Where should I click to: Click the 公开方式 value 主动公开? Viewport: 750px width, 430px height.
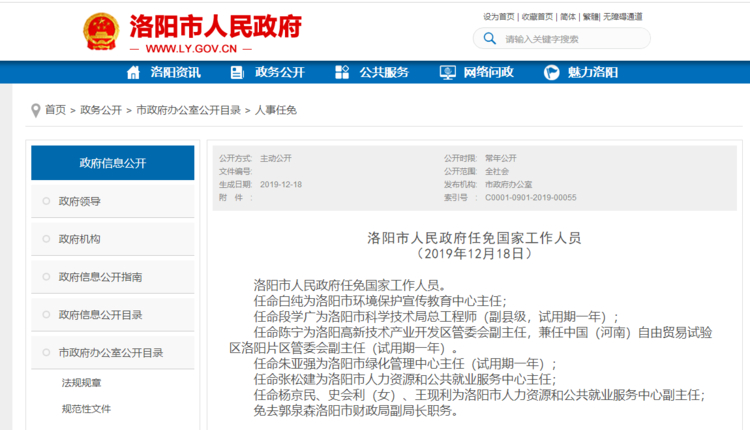click(276, 158)
